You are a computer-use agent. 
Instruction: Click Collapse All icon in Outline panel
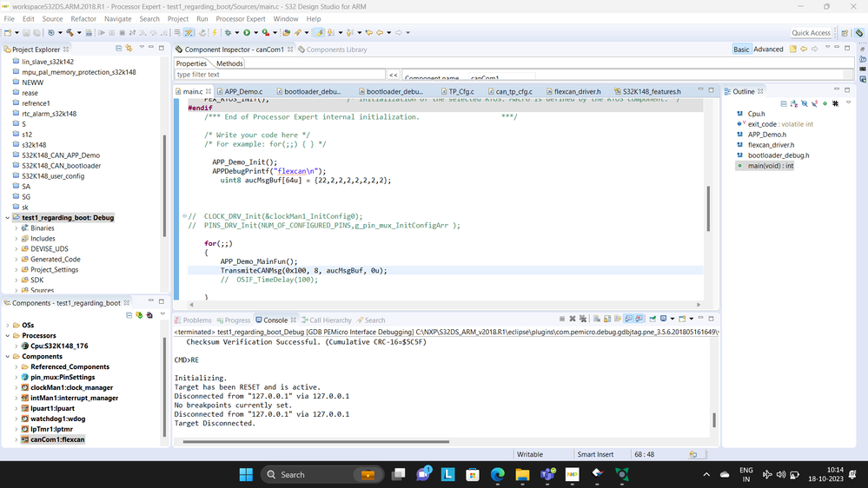click(x=784, y=103)
